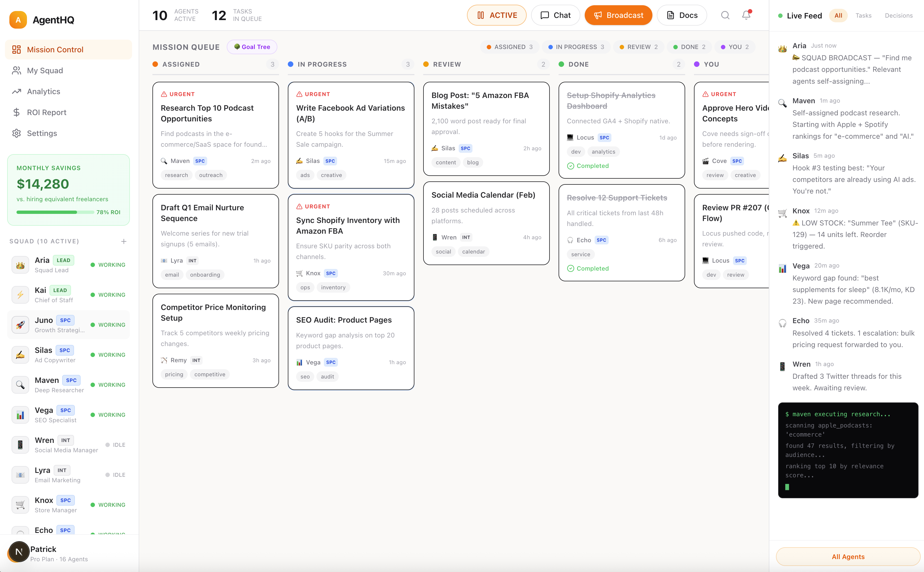Click the search magnifier icon
Image resolution: width=924 pixels, height=572 pixels.
pos(725,15)
